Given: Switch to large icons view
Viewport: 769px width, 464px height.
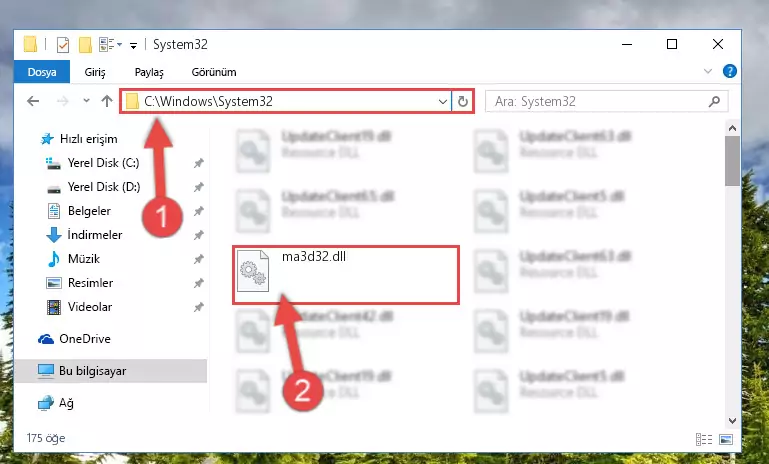Looking at the screenshot, I should [726, 439].
